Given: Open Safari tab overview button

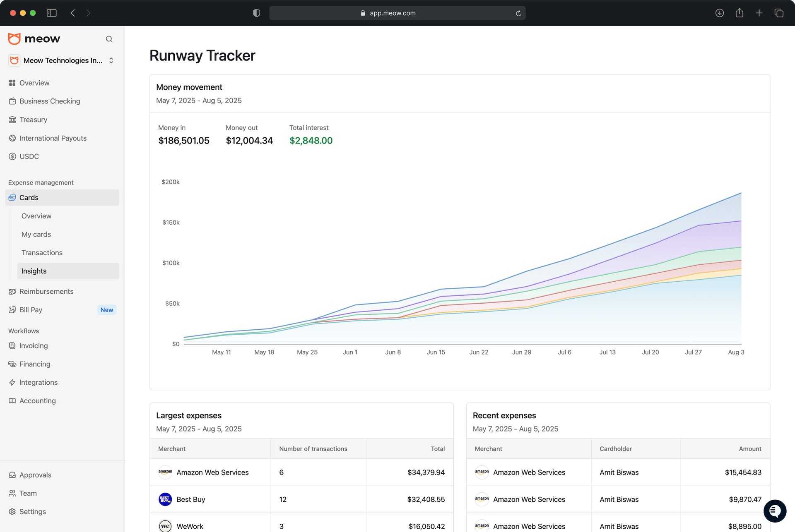Looking at the screenshot, I should (779, 13).
